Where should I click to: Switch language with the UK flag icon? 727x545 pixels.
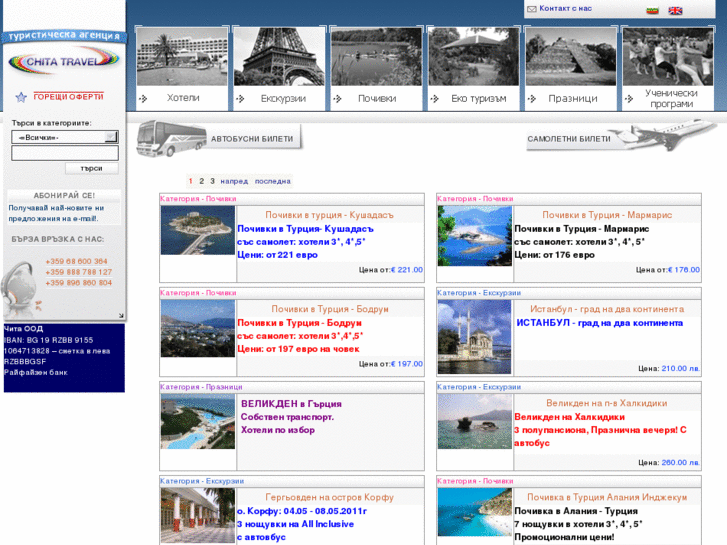[x=675, y=11]
